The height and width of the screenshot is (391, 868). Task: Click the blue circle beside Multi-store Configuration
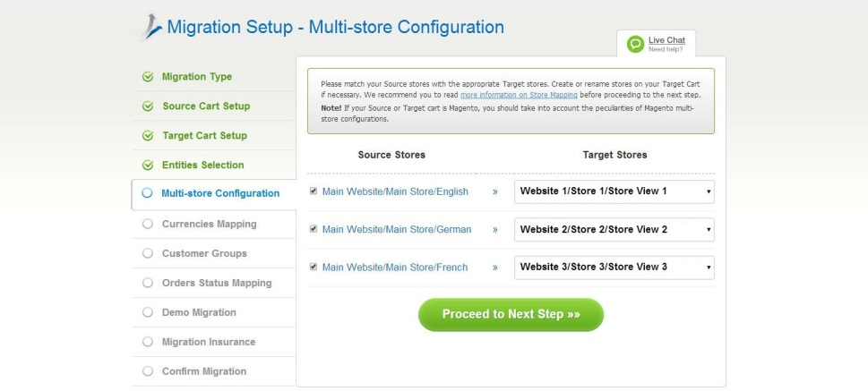click(148, 193)
